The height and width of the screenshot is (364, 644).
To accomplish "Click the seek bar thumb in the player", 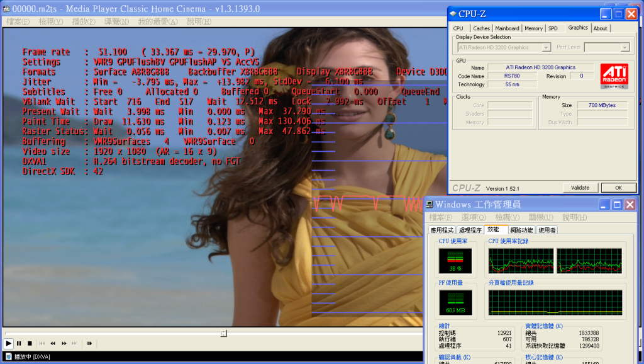I will click(223, 333).
